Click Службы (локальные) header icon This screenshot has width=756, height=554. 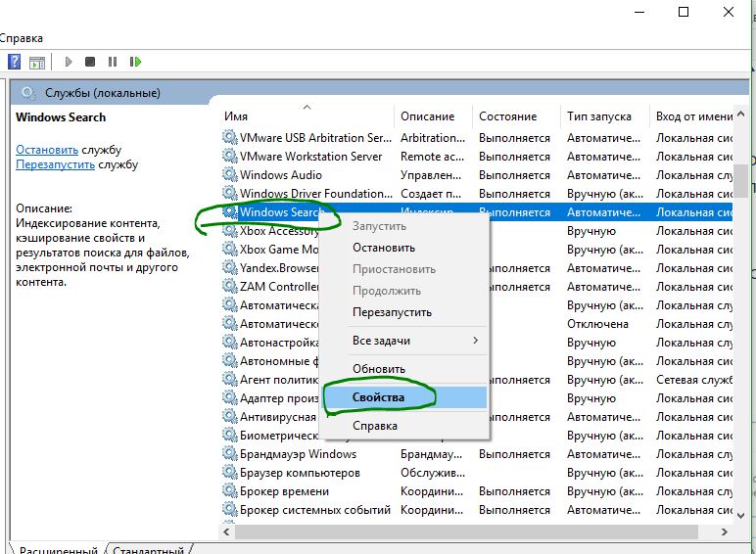pyautogui.click(x=28, y=93)
